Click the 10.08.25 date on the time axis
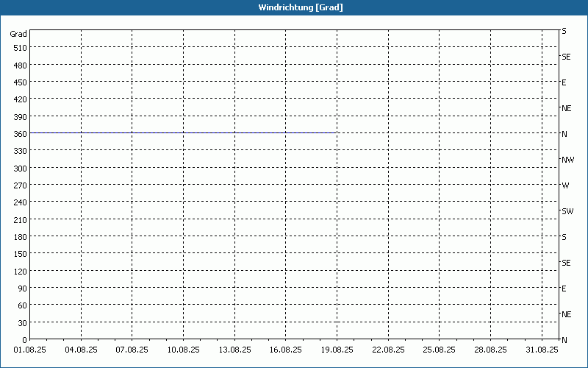The image size is (588, 368). tap(183, 350)
